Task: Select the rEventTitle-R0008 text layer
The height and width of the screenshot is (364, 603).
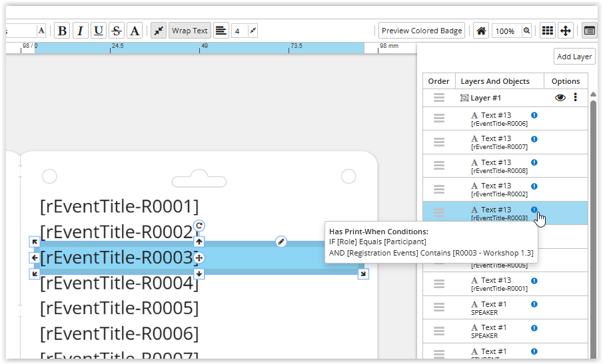Action: click(498, 166)
